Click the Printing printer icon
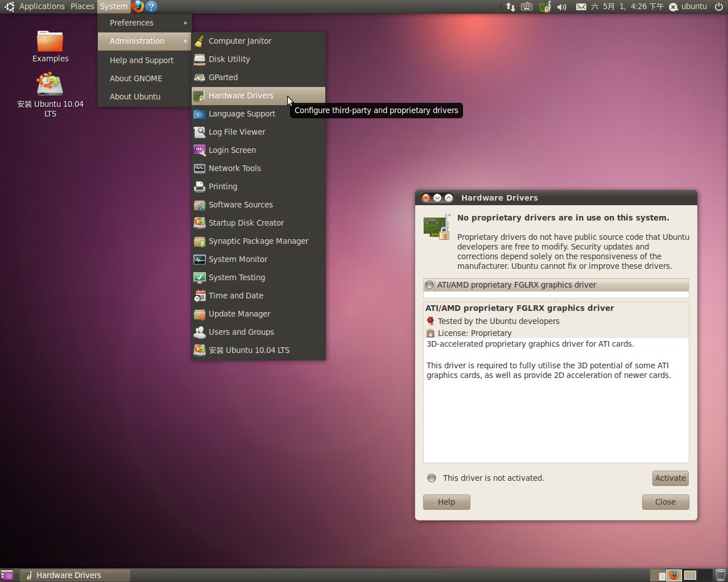Screen dimensions: 728x582 [199, 186]
